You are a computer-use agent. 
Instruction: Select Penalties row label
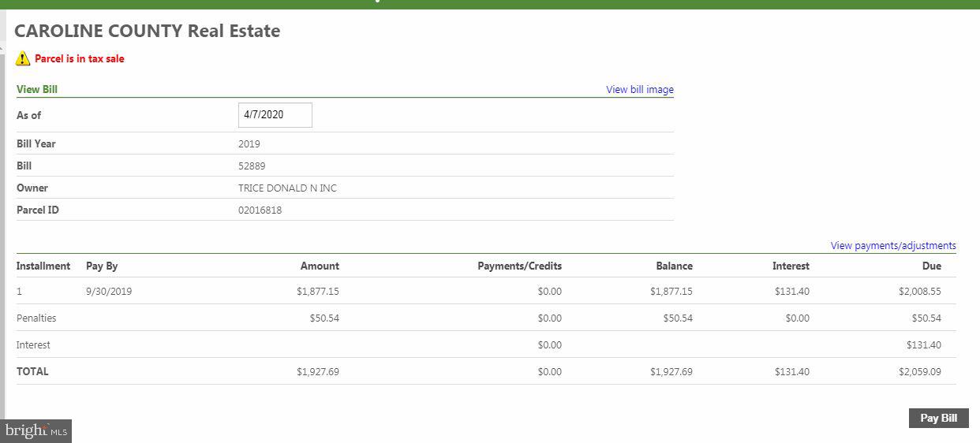(x=36, y=318)
